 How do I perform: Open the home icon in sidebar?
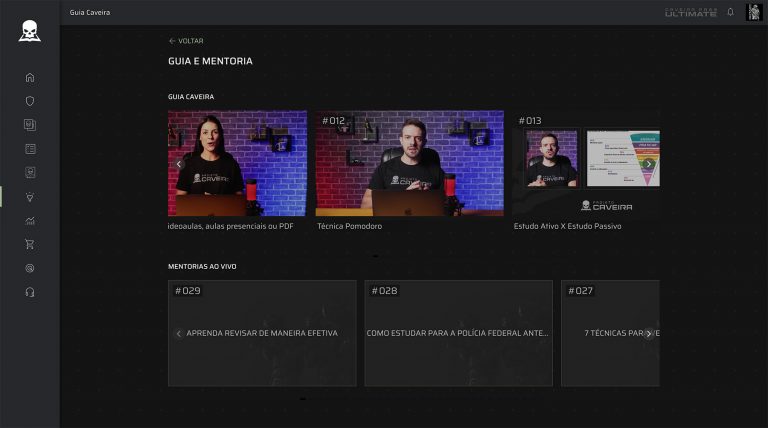click(x=30, y=77)
